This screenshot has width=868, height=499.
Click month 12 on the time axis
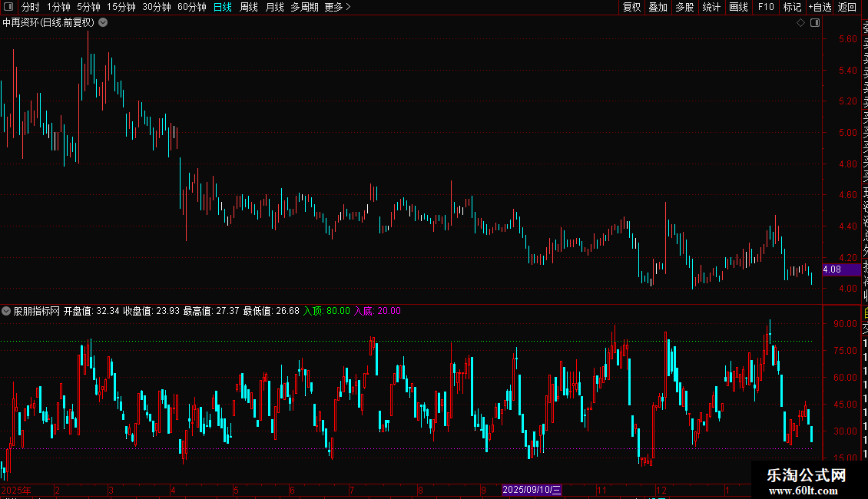(x=661, y=490)
